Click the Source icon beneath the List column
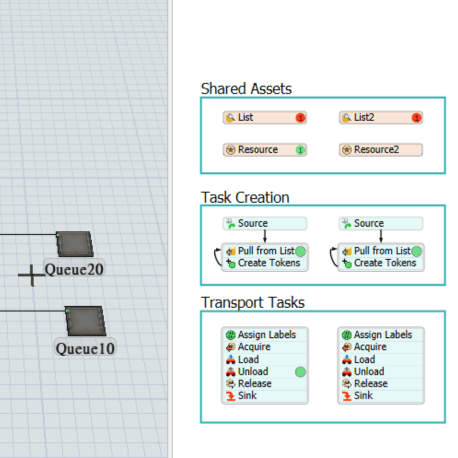 point(230,223)
